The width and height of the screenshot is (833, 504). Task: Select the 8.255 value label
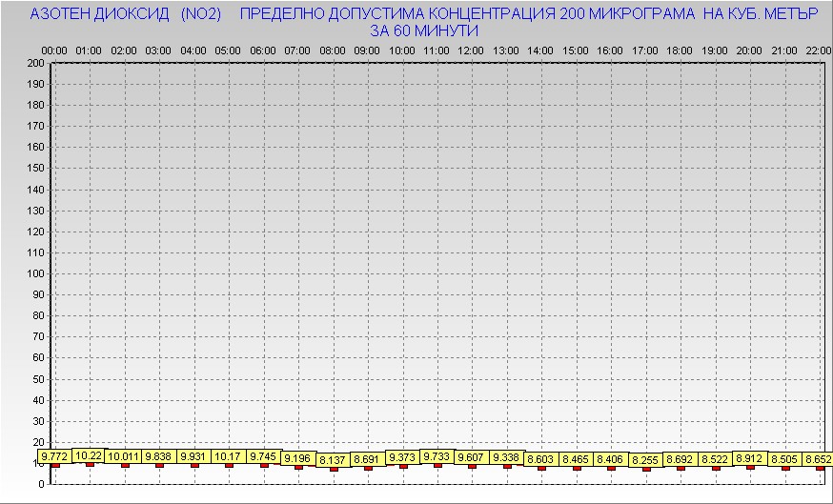tap(645, 460)
